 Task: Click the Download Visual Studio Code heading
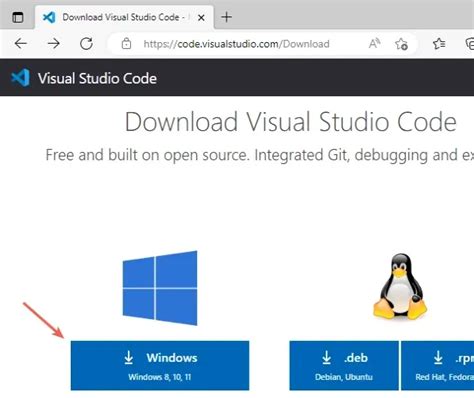[291, 122]
